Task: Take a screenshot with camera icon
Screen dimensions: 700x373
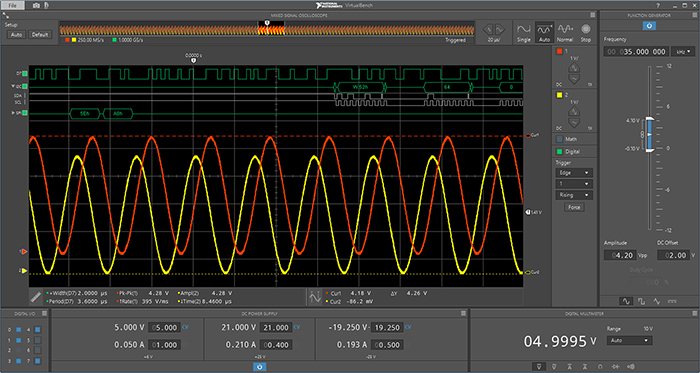Action: (x=36, y=5)
